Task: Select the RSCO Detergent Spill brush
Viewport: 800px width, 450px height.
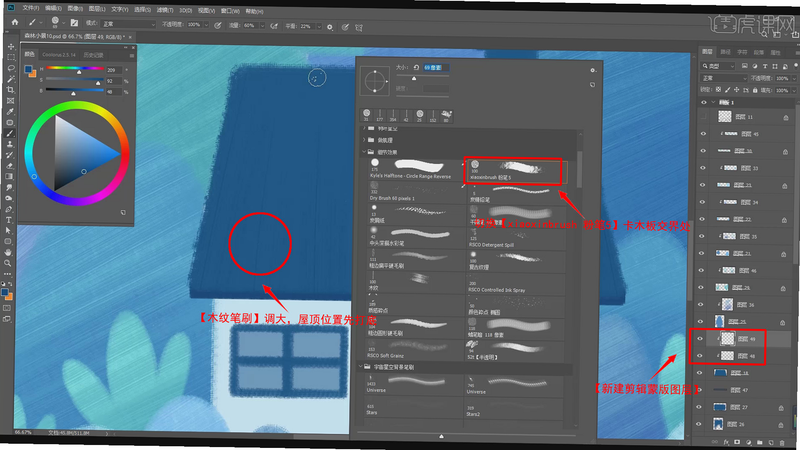Action: point(515,237)
